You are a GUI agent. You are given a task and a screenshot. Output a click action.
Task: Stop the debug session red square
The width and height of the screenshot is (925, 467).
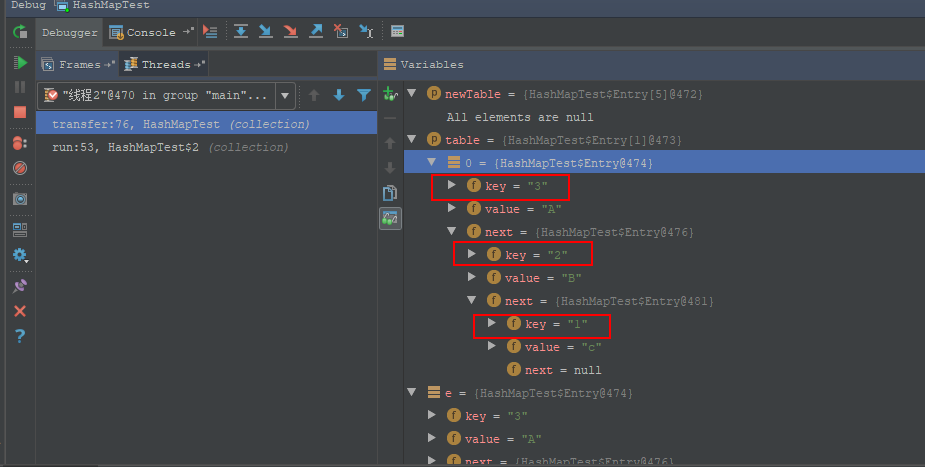point(20,112)
